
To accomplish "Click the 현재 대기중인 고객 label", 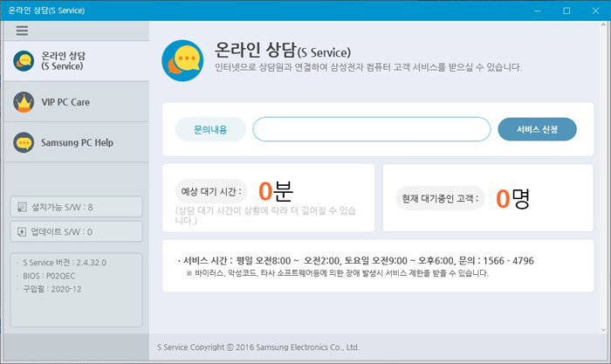I will coord(440,198).
